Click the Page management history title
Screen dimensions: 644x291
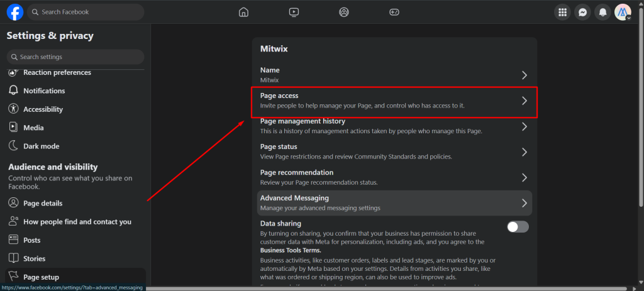tap(303, 121)
